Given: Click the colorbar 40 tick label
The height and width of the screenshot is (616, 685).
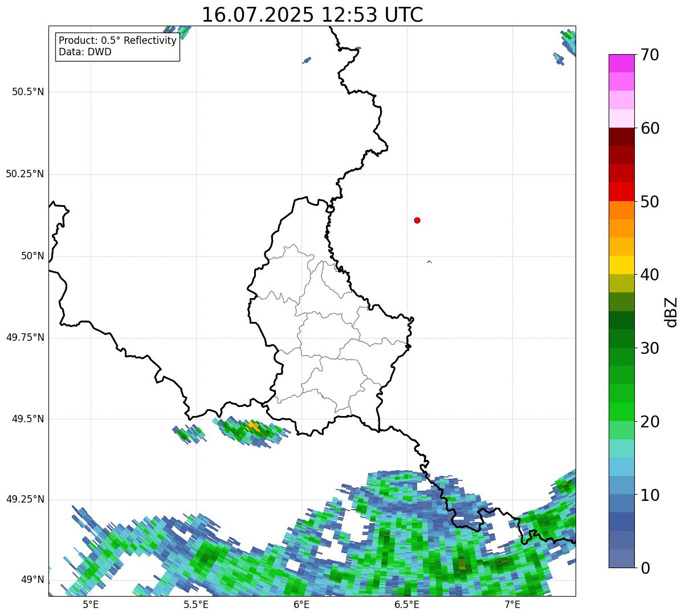Looking at the screenshot, I should [x=650, y=275].
